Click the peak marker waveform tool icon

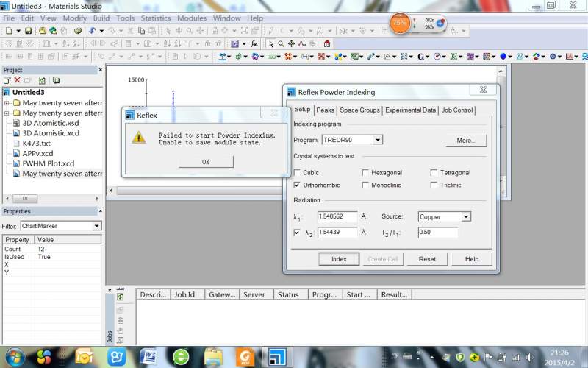tap(302, 44)
